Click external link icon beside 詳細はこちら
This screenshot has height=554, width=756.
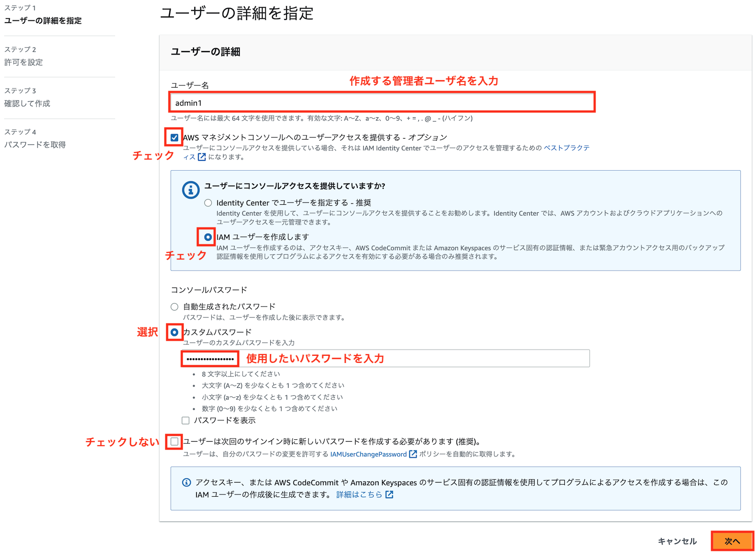click(389, 494)
